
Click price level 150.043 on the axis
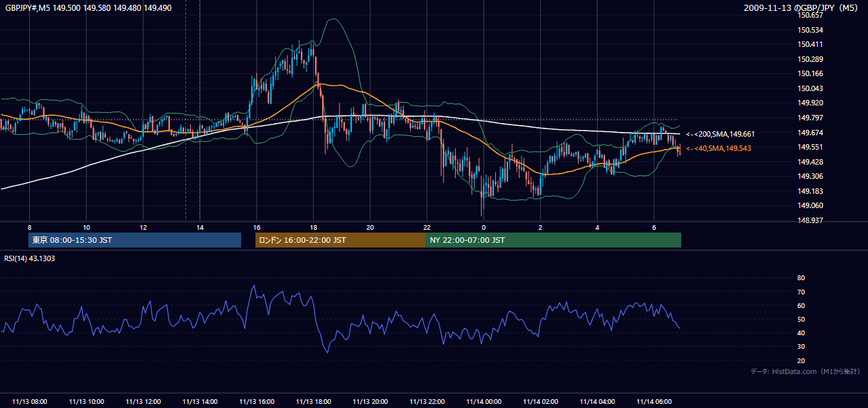coord(810,88)
